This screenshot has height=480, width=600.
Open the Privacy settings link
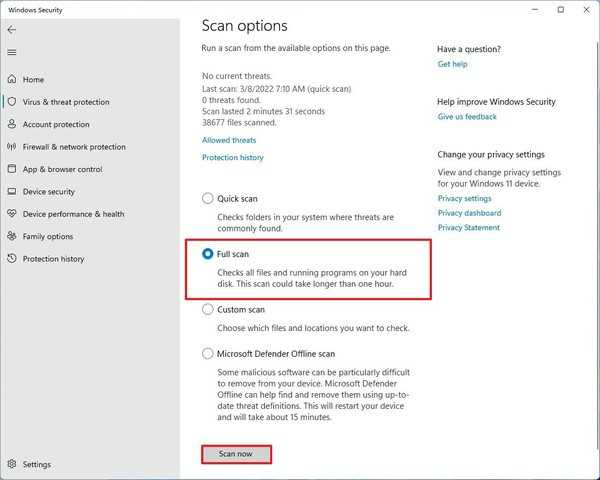pos(464,198)
